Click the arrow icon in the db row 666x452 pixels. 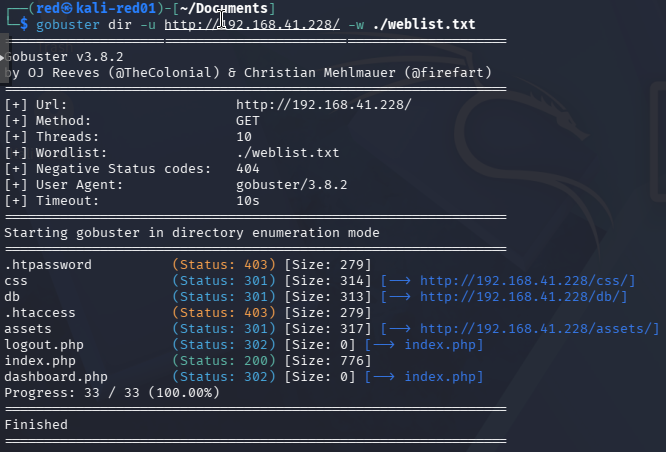pyautogui.click(x=400, y=297)
